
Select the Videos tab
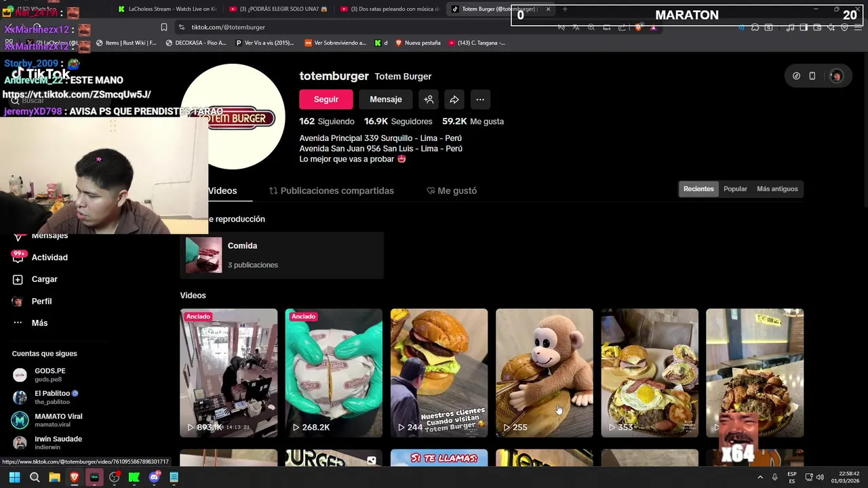222,190
